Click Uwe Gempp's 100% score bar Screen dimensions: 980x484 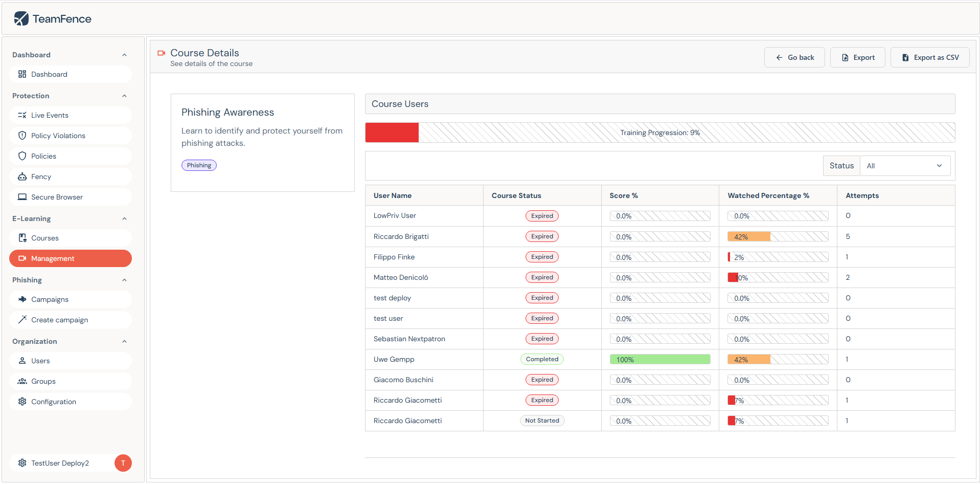pyautogui.click(x=660, y=360)
